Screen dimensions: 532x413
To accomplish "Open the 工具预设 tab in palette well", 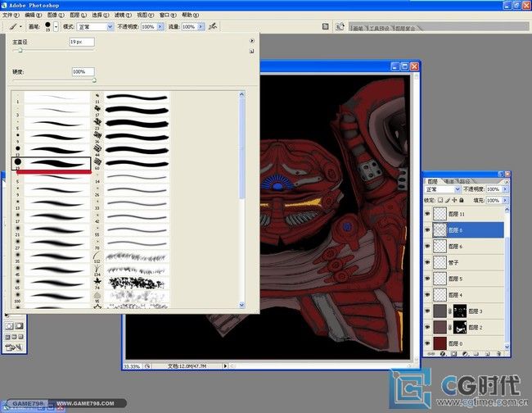I will (x=379, y=28).
